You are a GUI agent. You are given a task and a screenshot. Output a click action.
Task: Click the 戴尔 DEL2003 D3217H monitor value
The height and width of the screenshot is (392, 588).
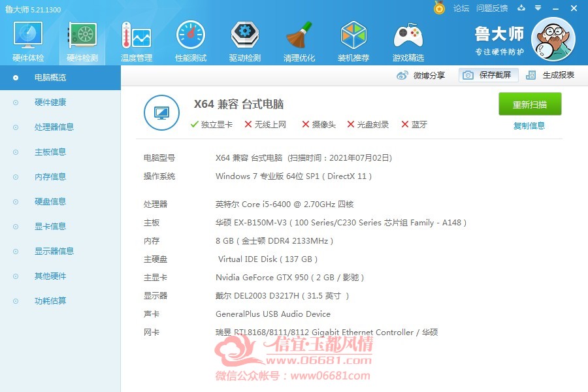pyautogui.click(x=282, y=296)
